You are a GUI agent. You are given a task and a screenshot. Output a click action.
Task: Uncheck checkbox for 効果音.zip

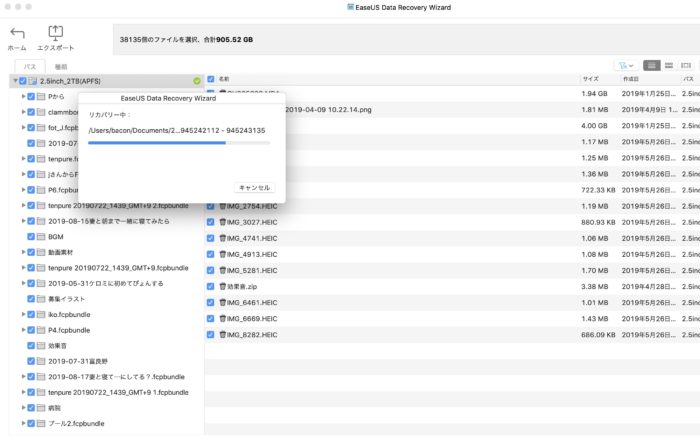211,287
